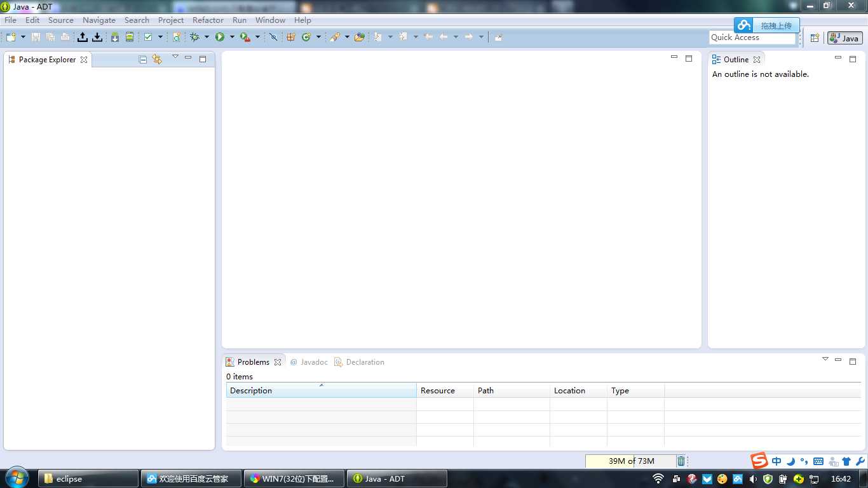Collapse All in Package Explorer
The width and height of the screenshot is (868, 488).
tap(143, 59)
